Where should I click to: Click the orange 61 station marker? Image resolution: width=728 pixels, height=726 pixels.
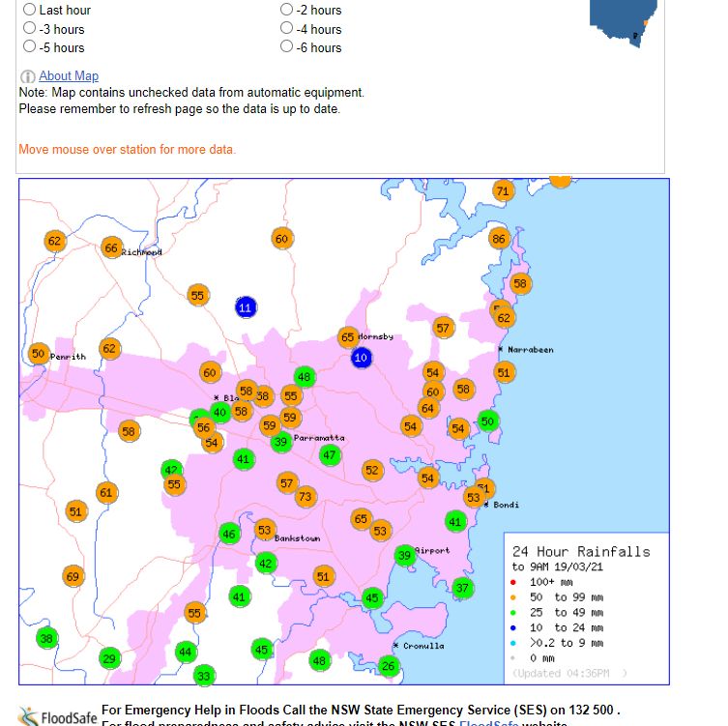[x=106, y=492]
